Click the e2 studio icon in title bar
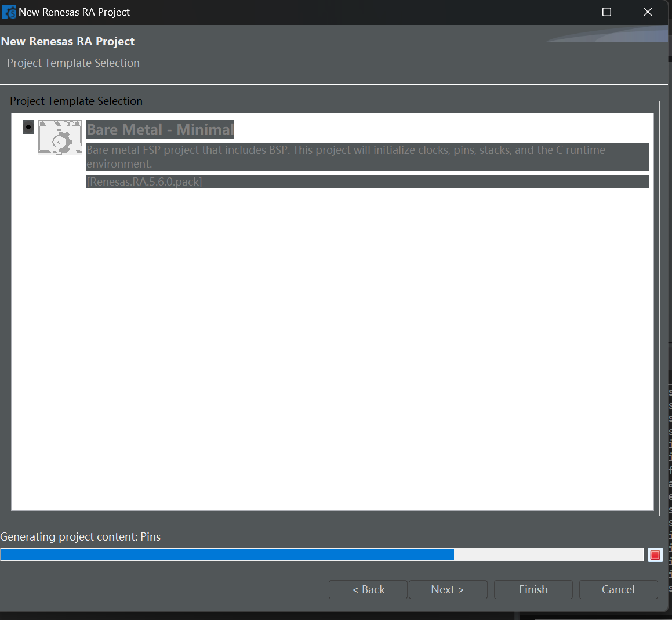 (9, 12)
